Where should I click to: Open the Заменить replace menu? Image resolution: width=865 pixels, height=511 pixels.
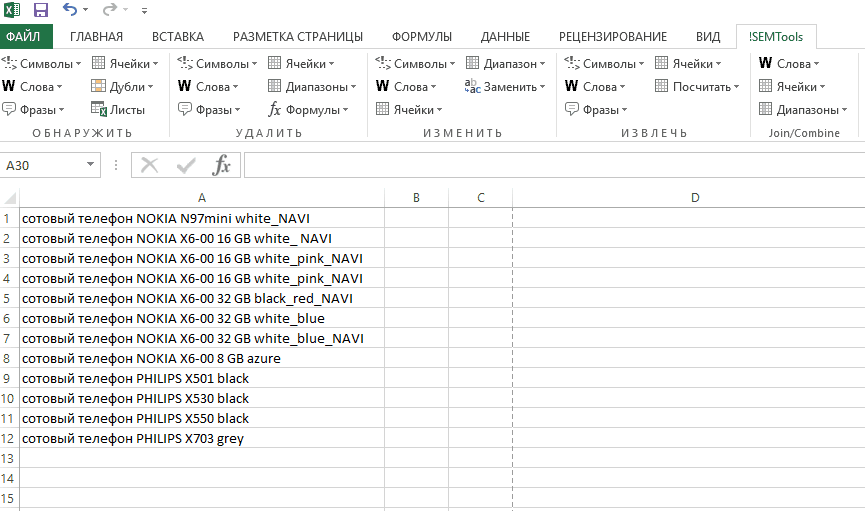click(505, 87)
